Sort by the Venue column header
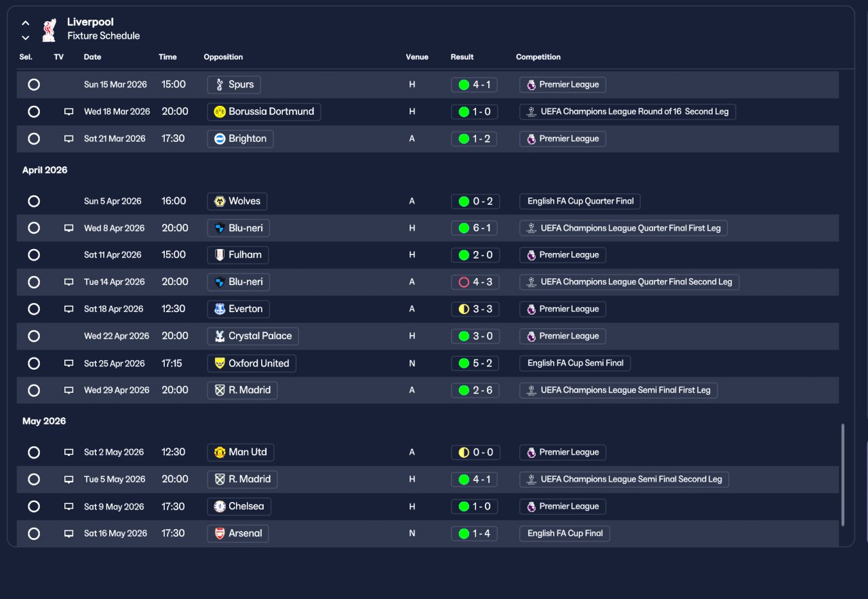The width and height of the screenshot is (868, 599). tap(417, 57)
